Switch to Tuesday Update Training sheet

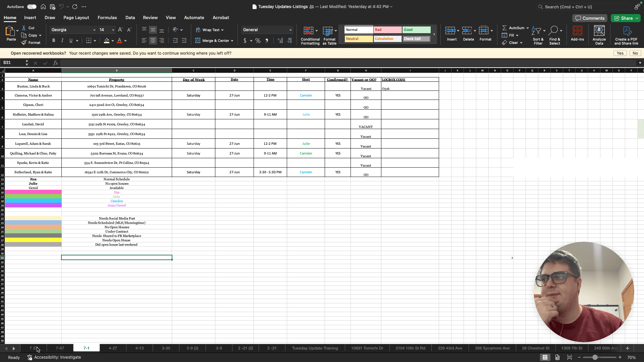click(315, 348)
